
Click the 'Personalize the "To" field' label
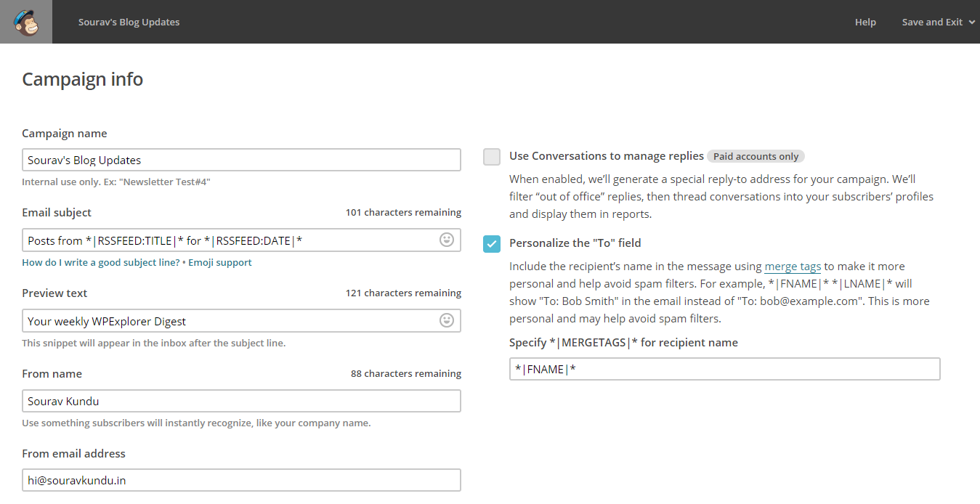[575, 243]
